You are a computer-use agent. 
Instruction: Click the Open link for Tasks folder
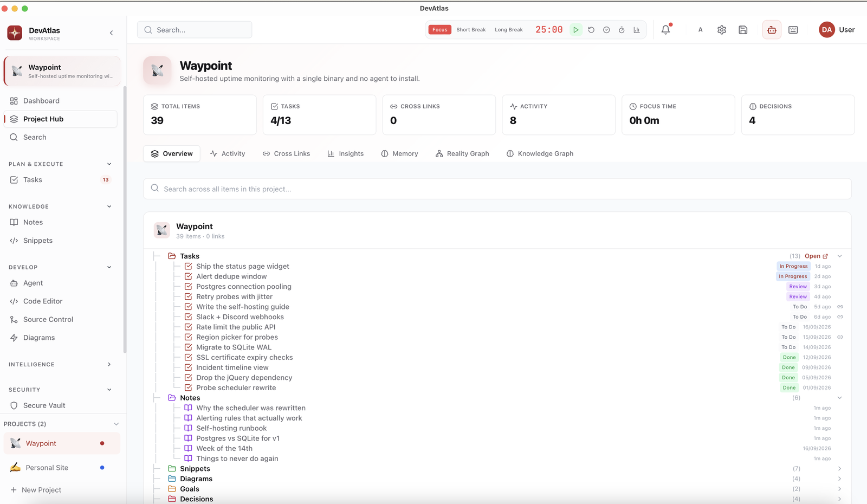tap(816, 256)
